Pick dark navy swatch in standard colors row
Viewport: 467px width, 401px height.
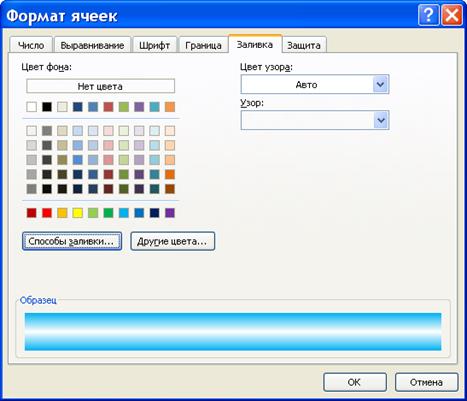coord(154,213)
